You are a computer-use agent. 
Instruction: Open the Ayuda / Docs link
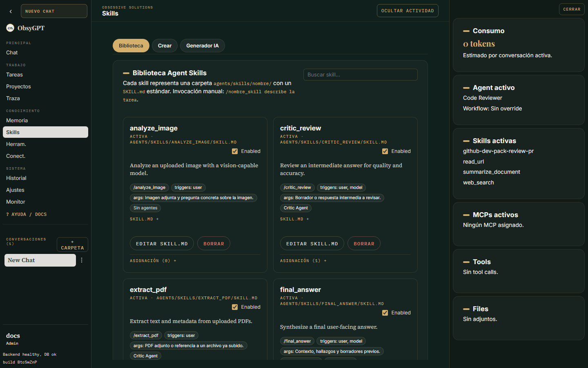[27, 214]
